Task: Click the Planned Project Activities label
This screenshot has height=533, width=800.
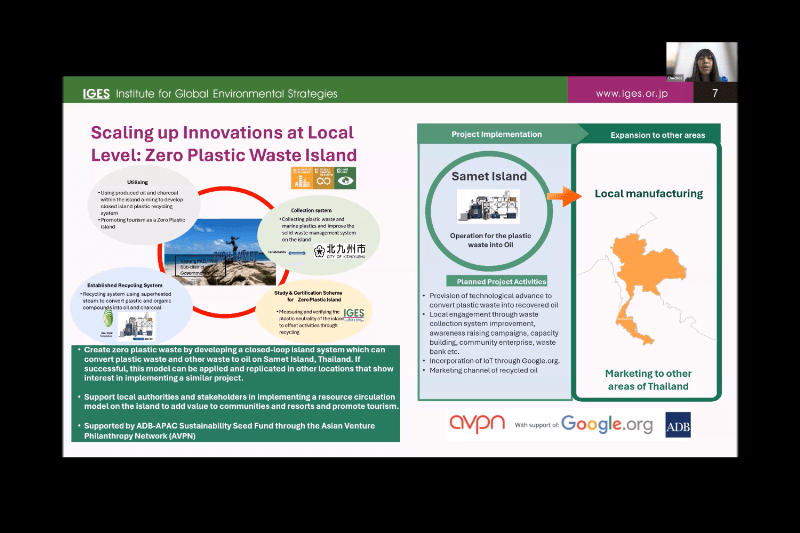Action: [x=490, y=282]
